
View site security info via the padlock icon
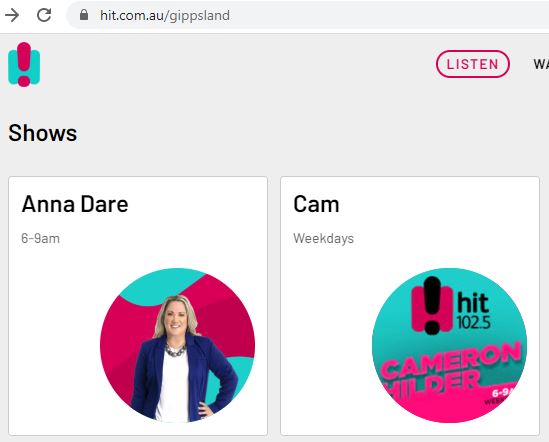(x=84, y=15)
